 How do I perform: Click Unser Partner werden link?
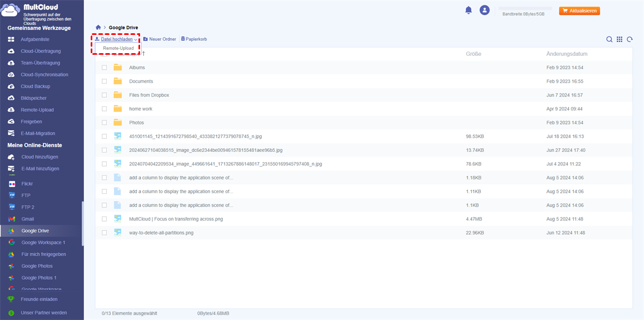point(44,312)
